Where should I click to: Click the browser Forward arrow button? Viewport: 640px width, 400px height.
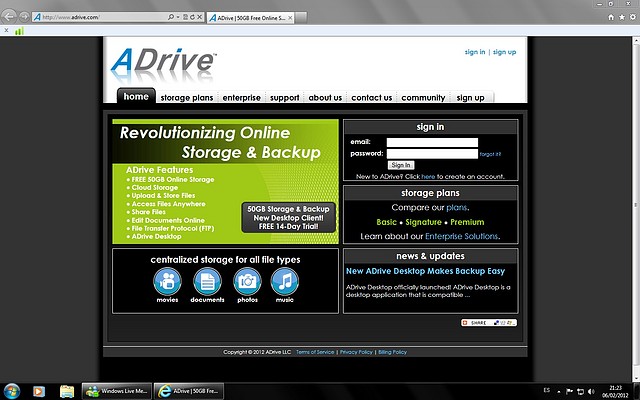pyautogui.click(x=24, y=17)
